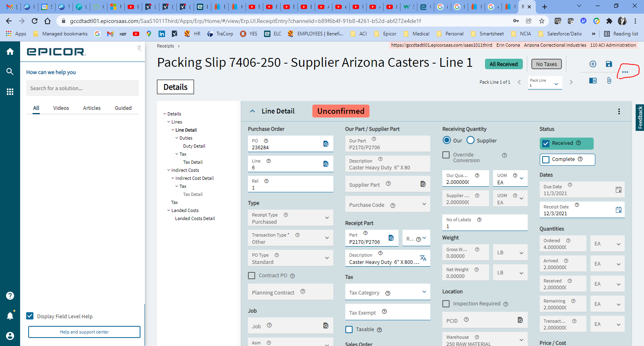Open the apps grid menu in sidebar
The height and width of the screenshot is (346, 644).
pyautogui.click(x=10, y=92)
